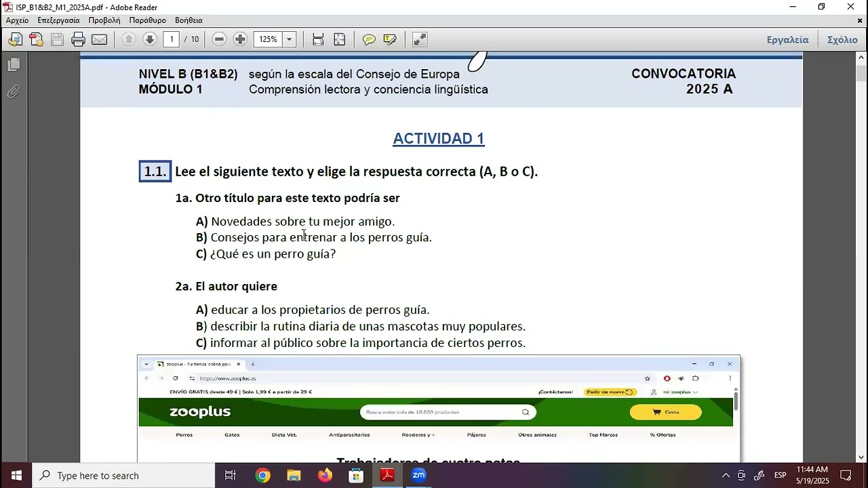The image size is (868, 488).
Task: Zoom out with the minus button
Action: click(x=219, y=39)
